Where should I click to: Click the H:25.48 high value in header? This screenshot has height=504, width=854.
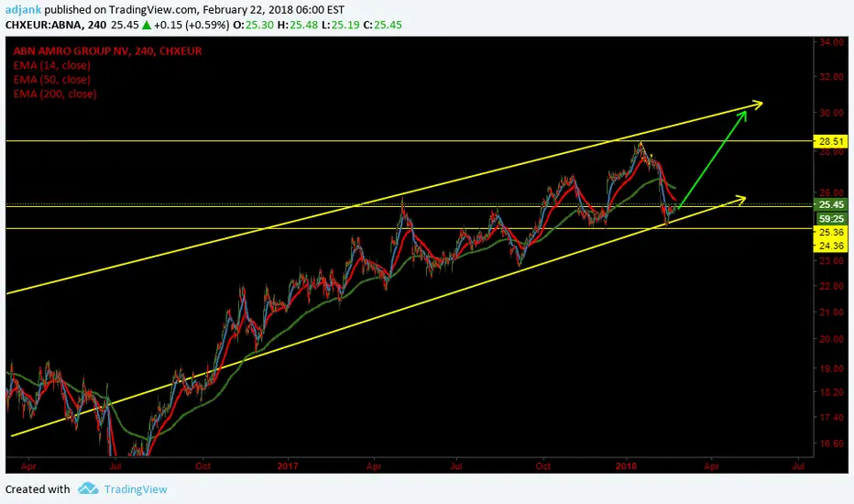(x=298, y=25)
